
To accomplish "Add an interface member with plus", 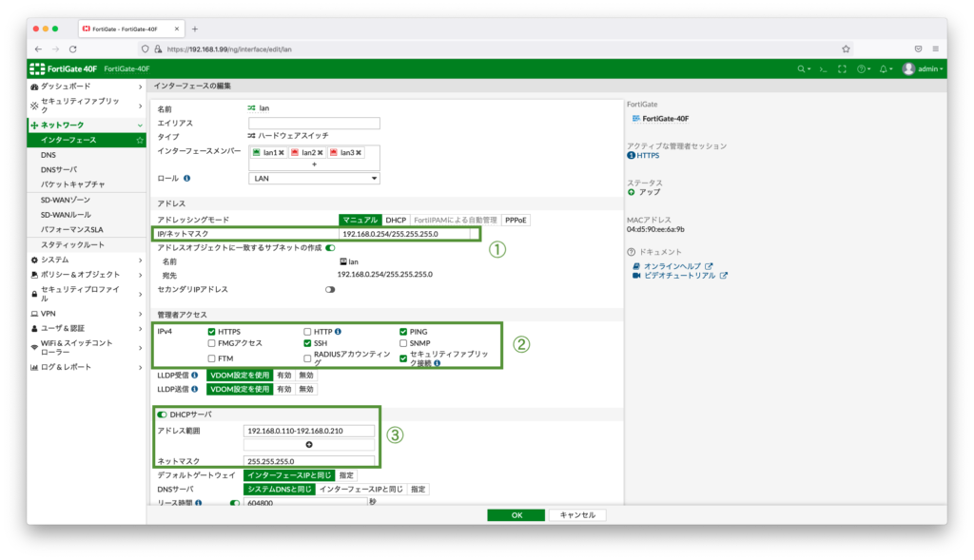I will (314, 164).
